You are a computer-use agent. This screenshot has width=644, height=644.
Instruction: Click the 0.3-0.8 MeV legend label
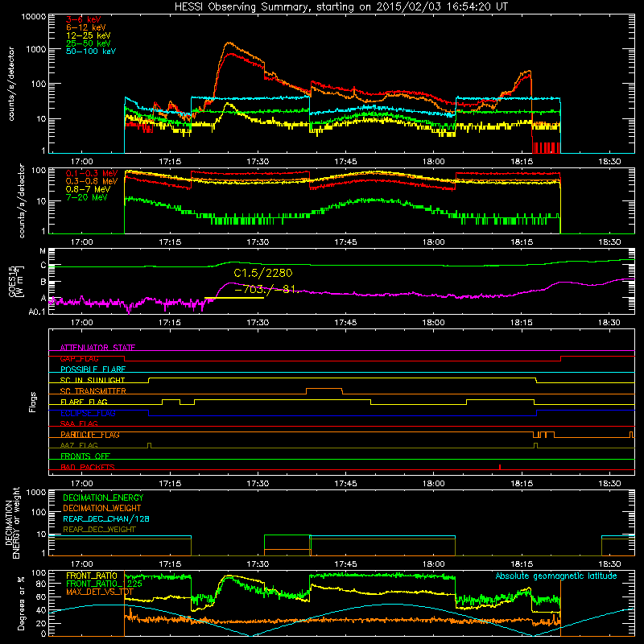pos(92,181)
